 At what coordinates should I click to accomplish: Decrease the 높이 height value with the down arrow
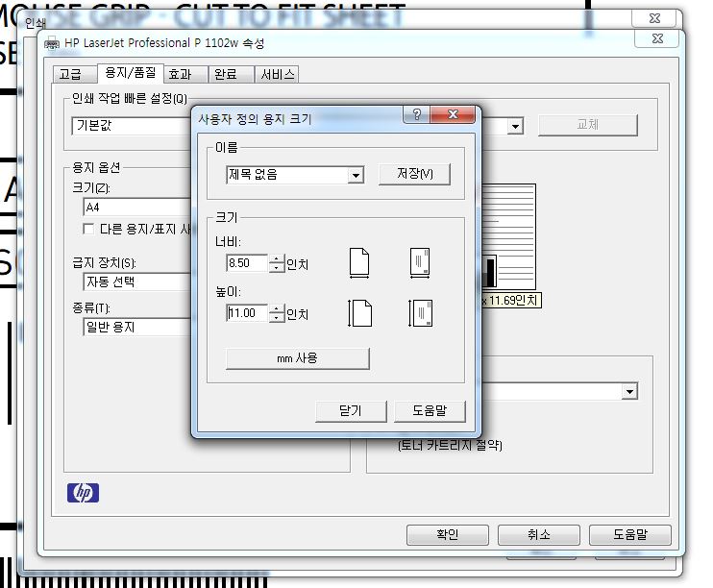tap(277, 318)
